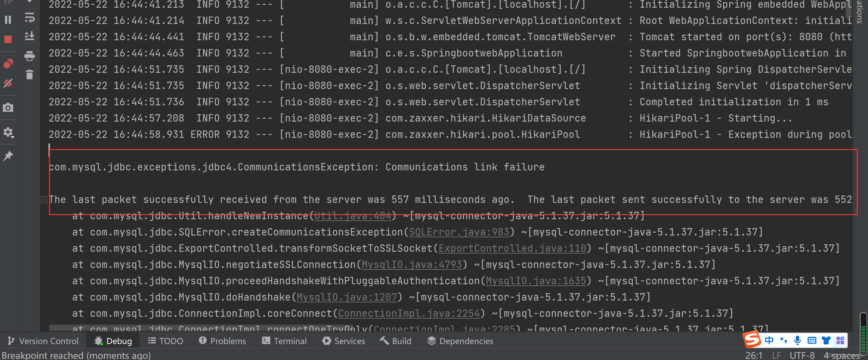Expand the folded exception stack trace

(x=44, y=199)
